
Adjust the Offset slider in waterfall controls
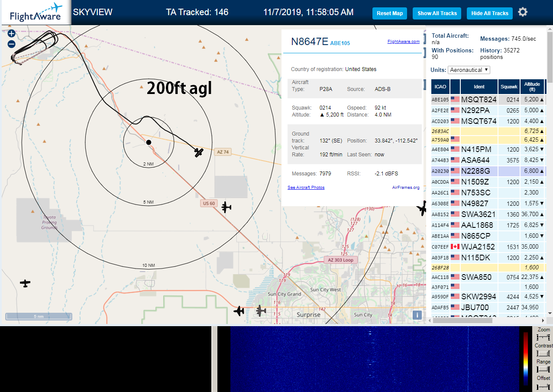[x=543, y=386]
